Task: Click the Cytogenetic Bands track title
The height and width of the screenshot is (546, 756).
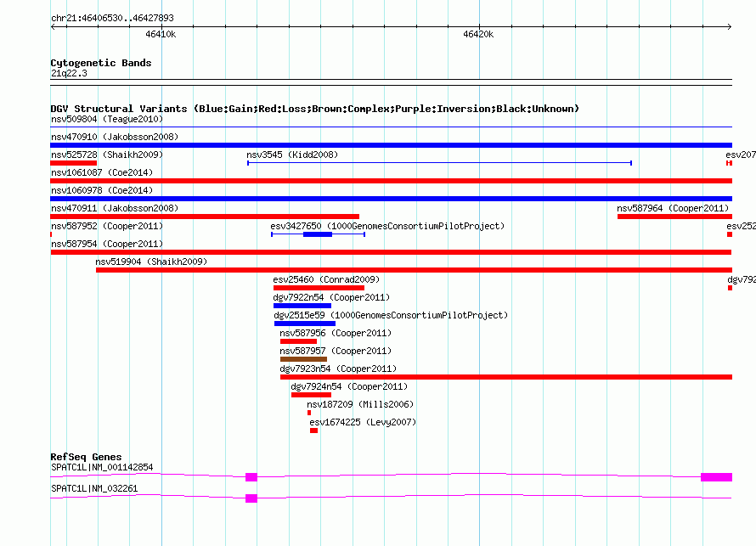Action: pos(101,63)
